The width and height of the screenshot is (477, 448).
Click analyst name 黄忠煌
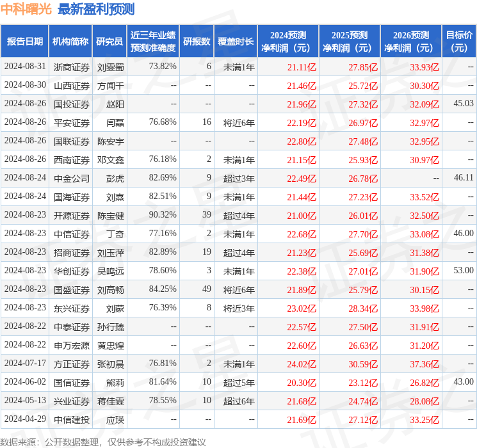click(x=110, y=346)
